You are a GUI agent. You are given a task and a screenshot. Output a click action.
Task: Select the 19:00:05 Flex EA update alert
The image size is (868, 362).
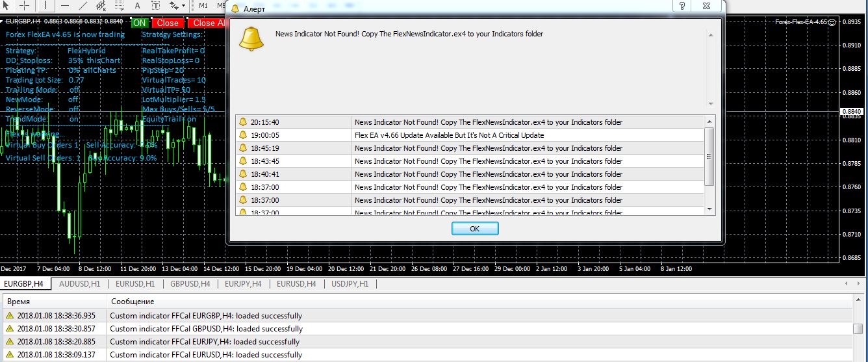(x=470, y=135)
